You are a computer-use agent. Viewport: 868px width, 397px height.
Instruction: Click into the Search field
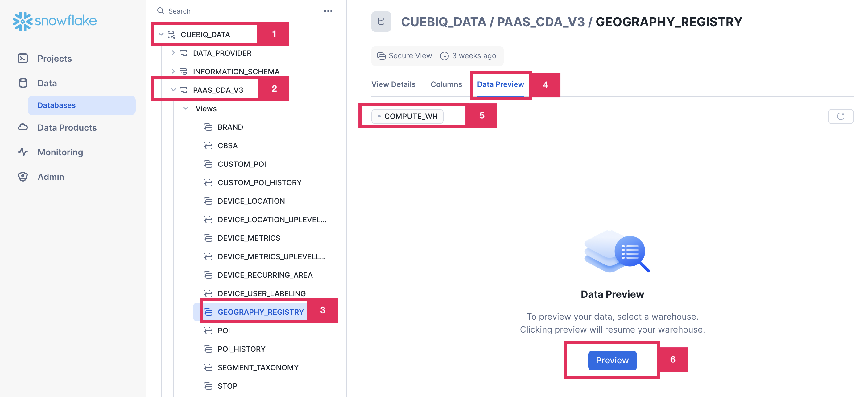coord(236,11)
